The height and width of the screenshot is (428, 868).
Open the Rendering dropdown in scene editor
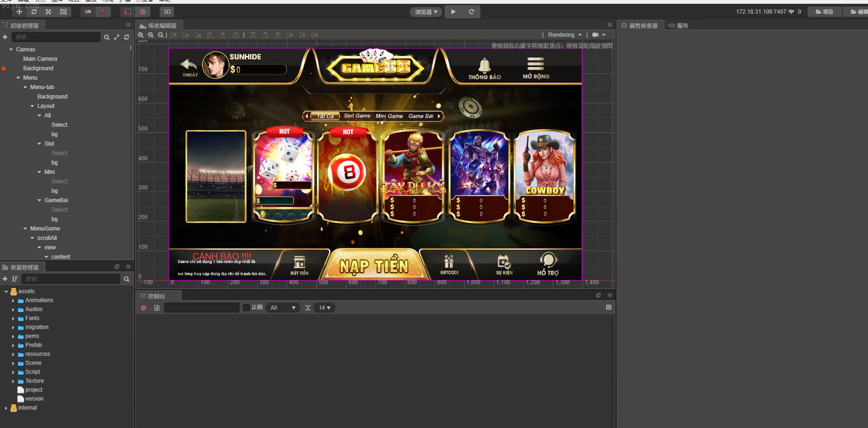coord(564,35)
